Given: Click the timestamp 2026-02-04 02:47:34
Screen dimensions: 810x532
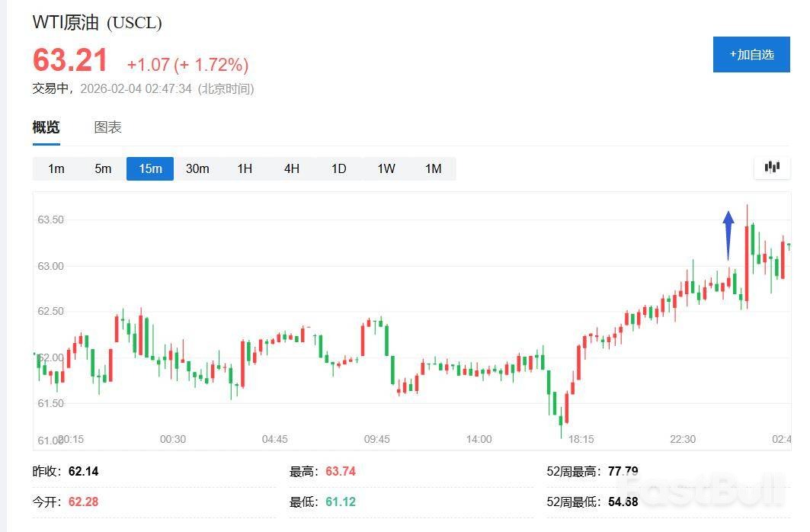Looking at the screenshot, I should tap(136, 89).
